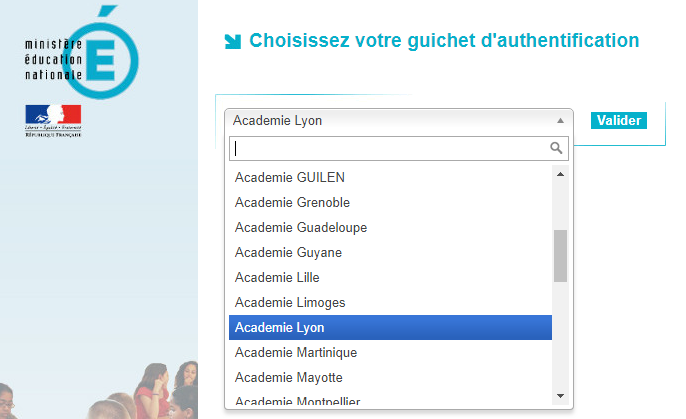Screen dimensions: 686x419
Task: Click the scroll up arrow in the list
Action: click(560, 174)
